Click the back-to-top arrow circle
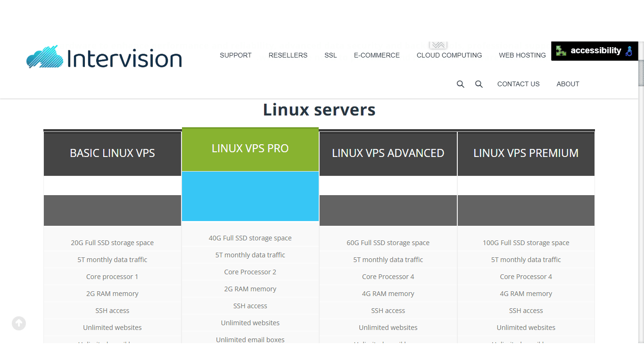The width and height of the screenshot is (644, 362). (19, 323)
